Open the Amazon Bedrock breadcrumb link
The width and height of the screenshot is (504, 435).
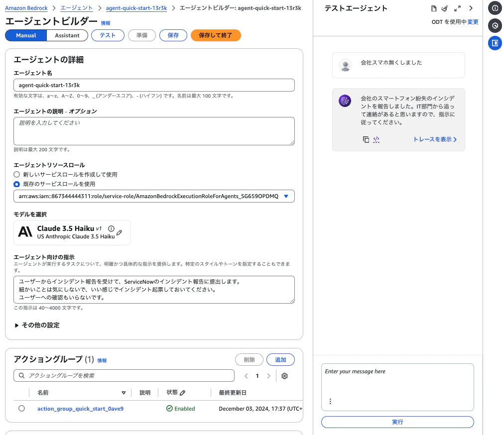[26, 8]
